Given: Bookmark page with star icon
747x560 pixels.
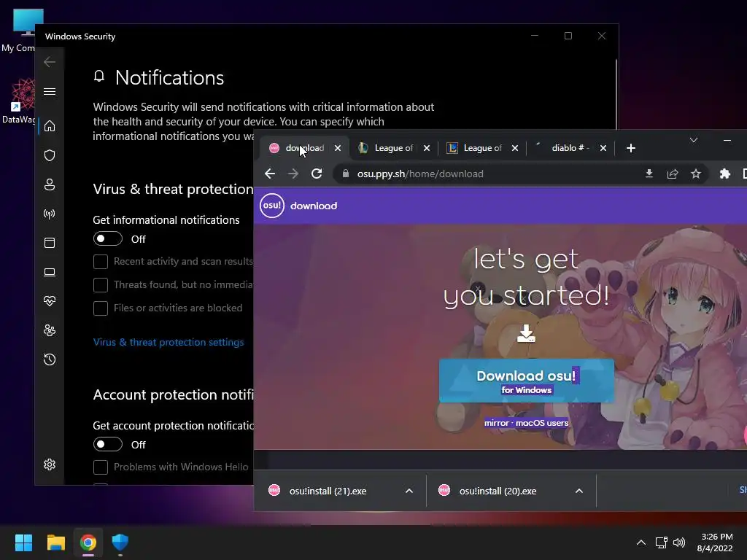Looking at the screenshot, I should [x=696, y=174].
